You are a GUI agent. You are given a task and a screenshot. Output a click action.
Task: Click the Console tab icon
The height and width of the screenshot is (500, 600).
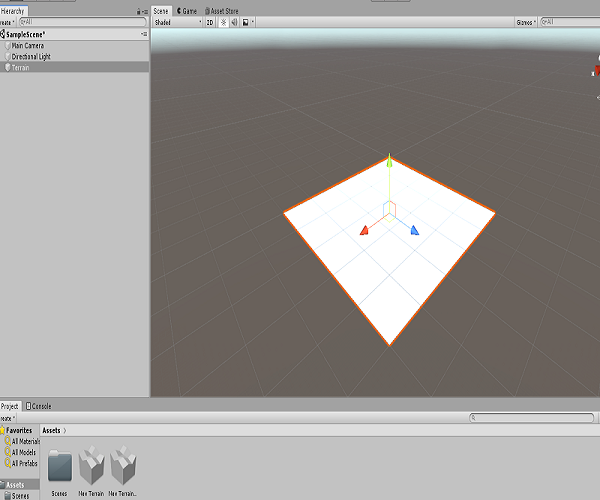pos(28,406)
